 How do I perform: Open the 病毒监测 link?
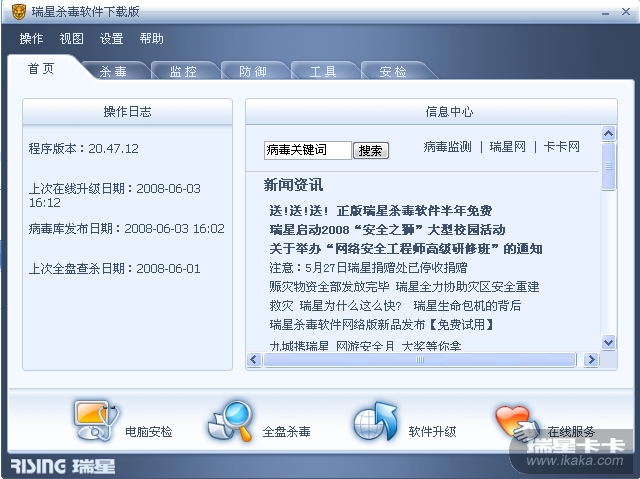pos(447,146)
